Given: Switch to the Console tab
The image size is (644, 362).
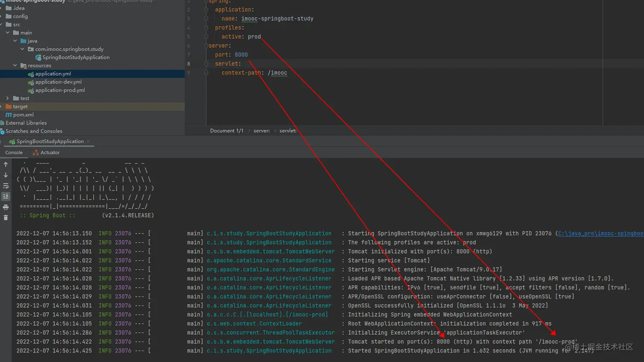Looking at the screenshot, I should pos(14,152).
